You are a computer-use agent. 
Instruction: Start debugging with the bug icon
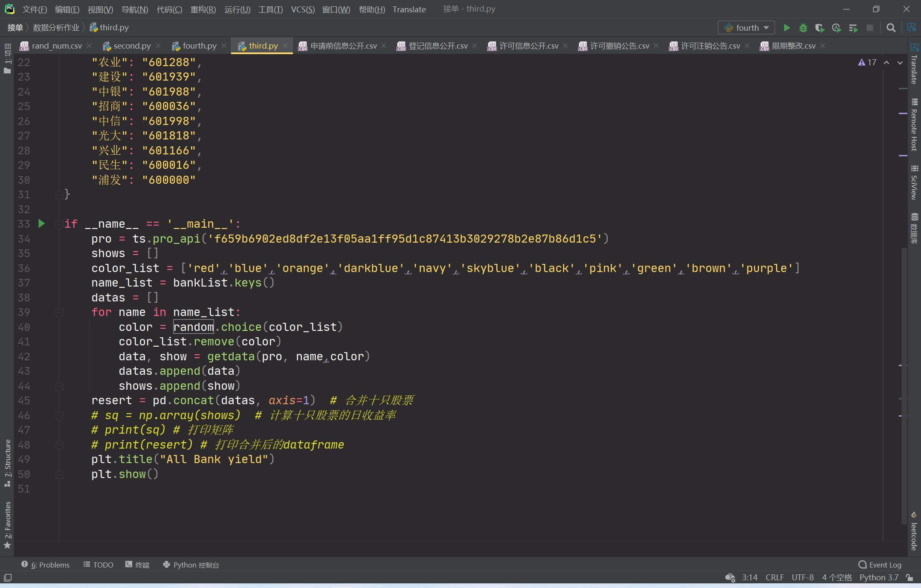tap(803, 28)
